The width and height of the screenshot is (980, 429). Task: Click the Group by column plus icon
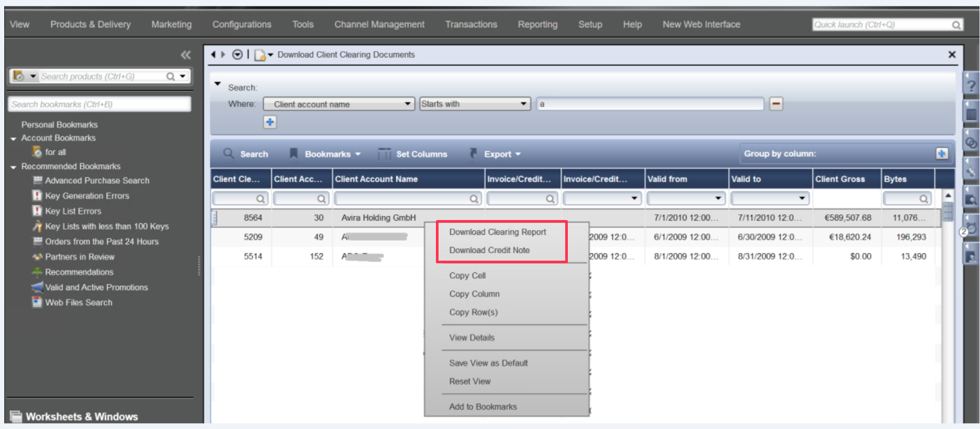coord(941,154)
